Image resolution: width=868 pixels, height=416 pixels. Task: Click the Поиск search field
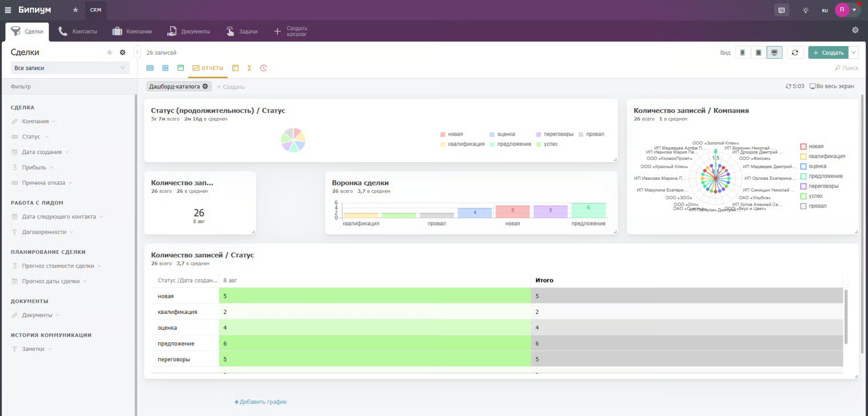tap(847, 68)
